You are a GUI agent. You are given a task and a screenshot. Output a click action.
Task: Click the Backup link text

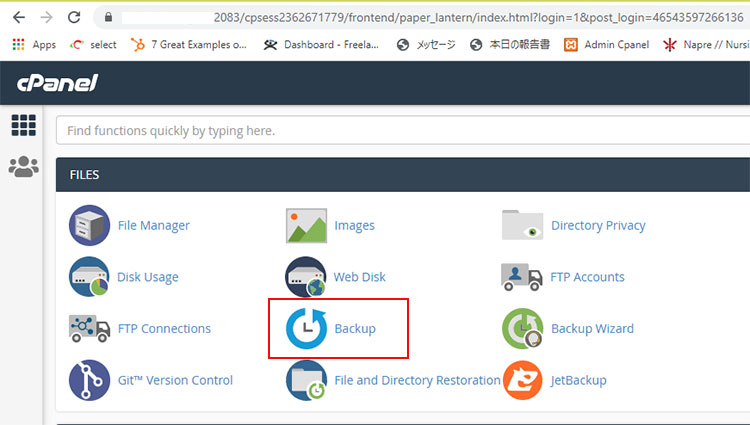point(355,329)
